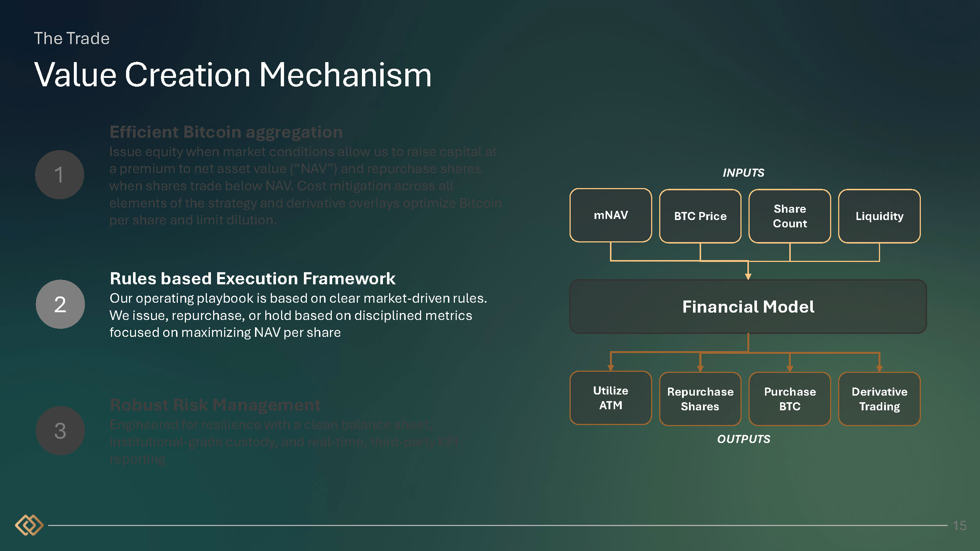This screenshot has width=980, height=551.
Task: Click the numbered circle 3
Action: (x=60, y=431)
